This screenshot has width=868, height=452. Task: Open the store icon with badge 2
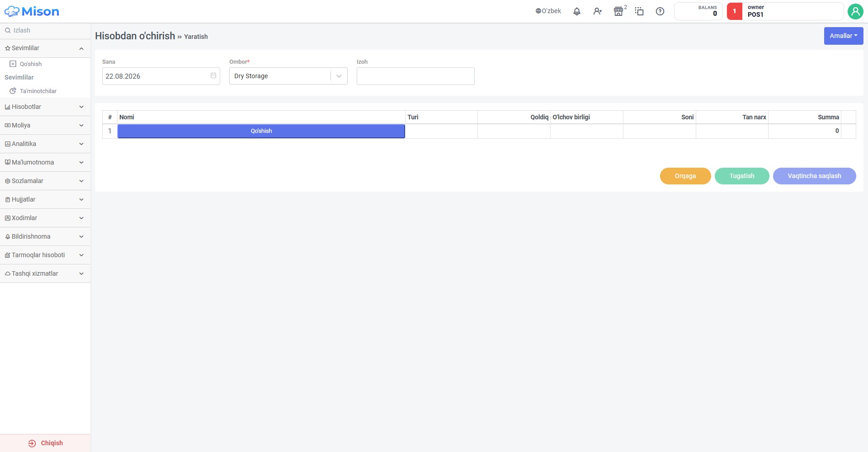click(x=618, y=11)
